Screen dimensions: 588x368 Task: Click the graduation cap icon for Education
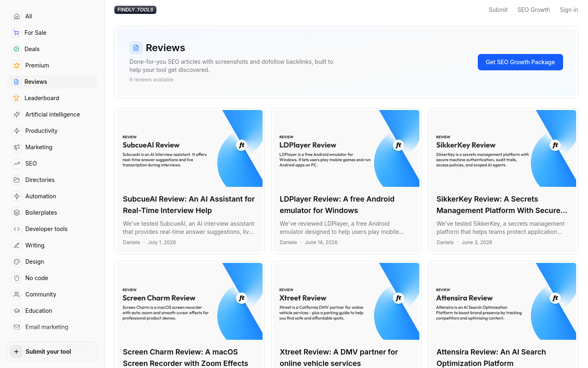(x=17, y=311)
